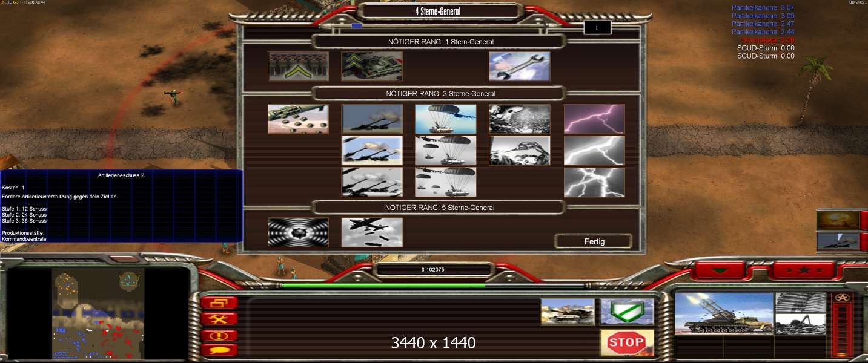Select the colored artillery barrage level 2 icon
The width and height of the screenshot is (868, 363).
372,151
